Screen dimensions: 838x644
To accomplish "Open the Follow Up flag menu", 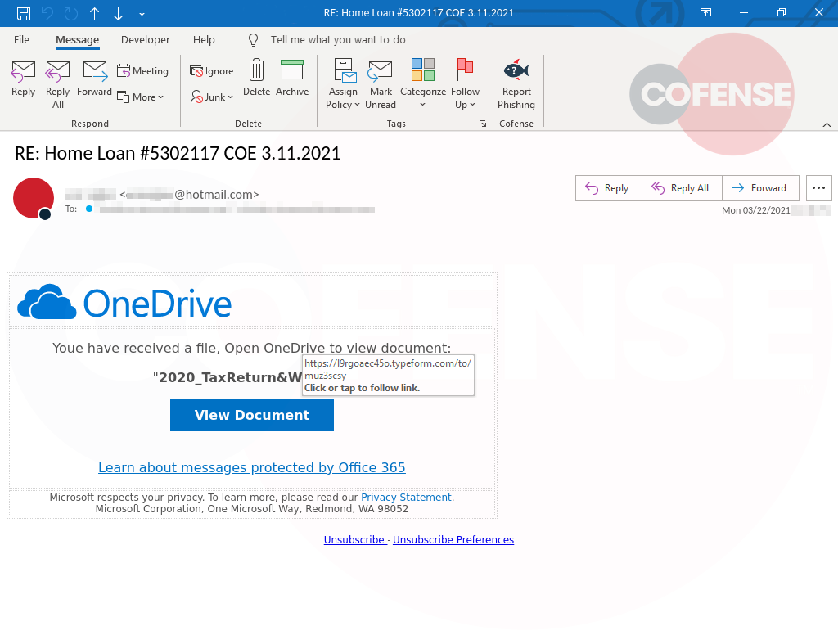I will 465,84.
